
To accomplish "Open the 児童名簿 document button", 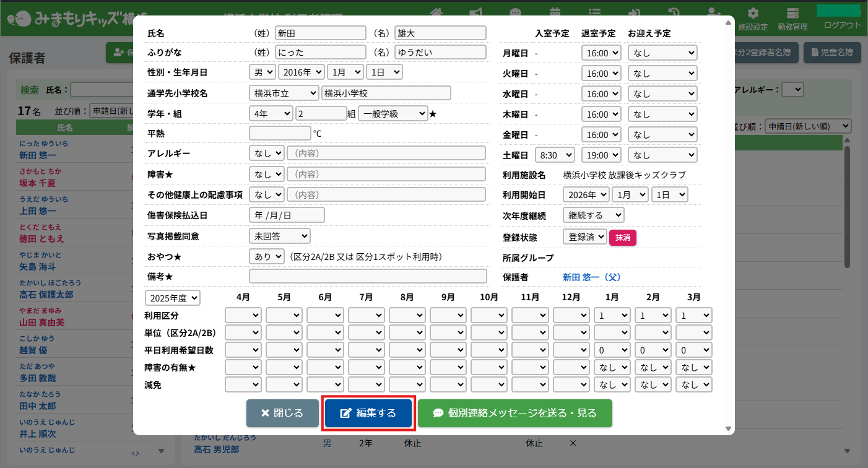I will tap(832, 53).
